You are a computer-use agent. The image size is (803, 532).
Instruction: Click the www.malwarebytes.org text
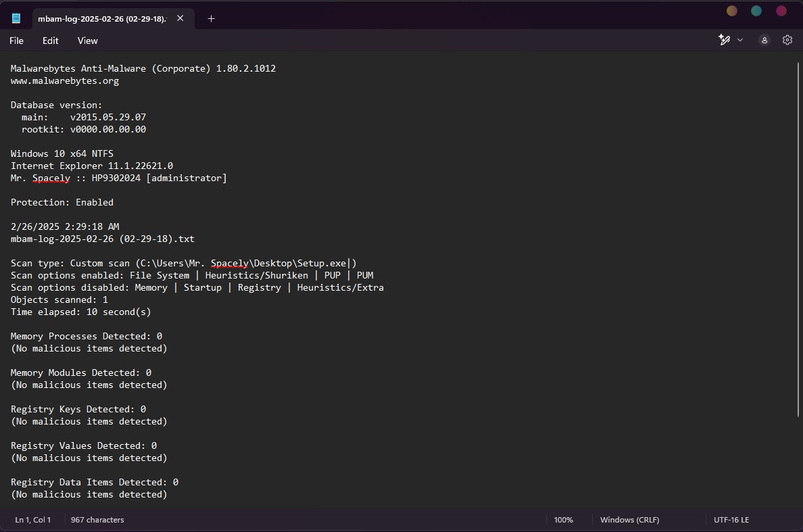[64, 81]
